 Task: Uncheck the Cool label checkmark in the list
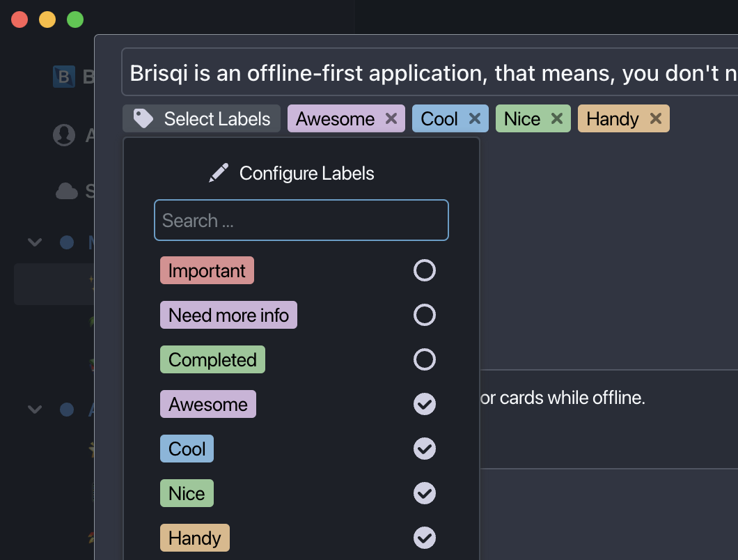point(425,449)
